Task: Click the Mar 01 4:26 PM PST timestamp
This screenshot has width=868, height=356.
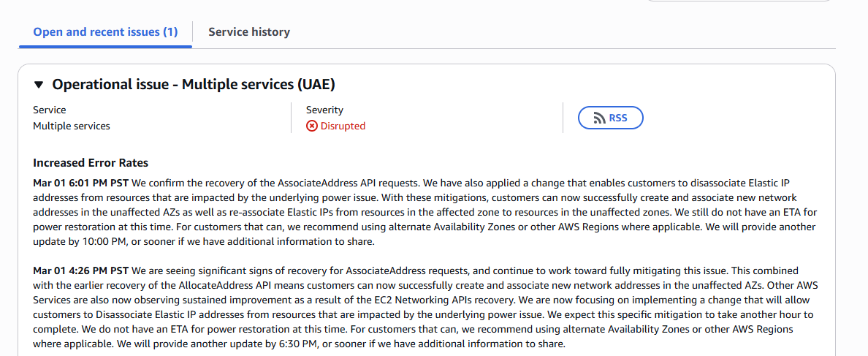Action: point(81,270)
